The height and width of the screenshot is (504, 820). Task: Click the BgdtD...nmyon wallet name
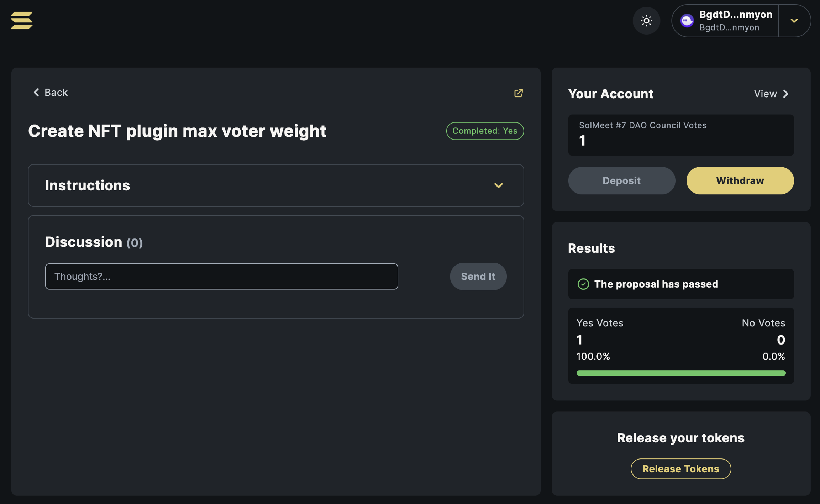735,15
